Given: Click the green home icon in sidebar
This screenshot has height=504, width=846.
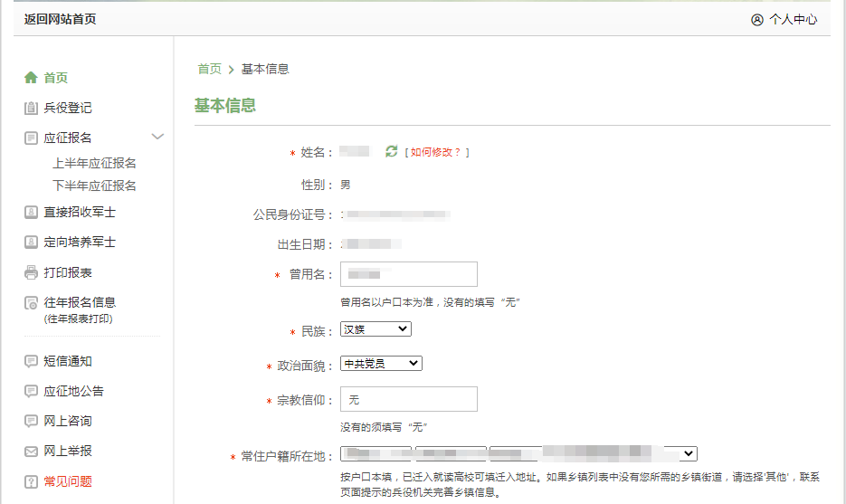Looking at the screenshot, I should 31,78.
